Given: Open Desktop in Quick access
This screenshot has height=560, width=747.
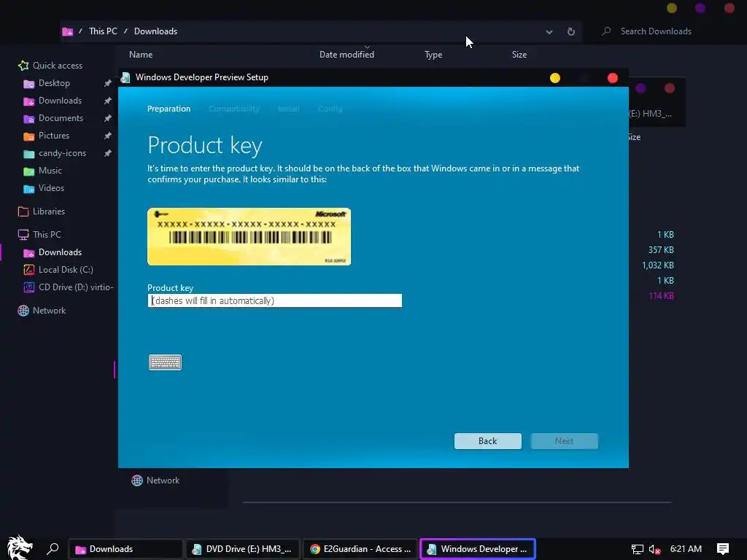Looking at the screenshot, I should [54, 83].
